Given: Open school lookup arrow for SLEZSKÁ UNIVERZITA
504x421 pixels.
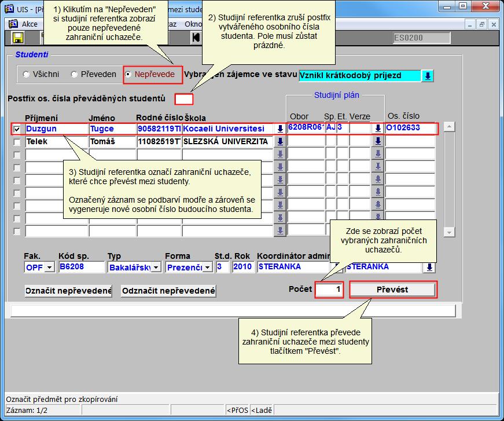Looking at the screenshot, I should tap(280, 141).
